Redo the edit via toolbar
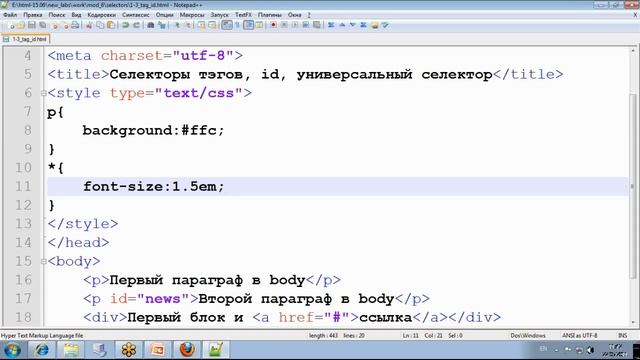 click(x=136, y=25)
